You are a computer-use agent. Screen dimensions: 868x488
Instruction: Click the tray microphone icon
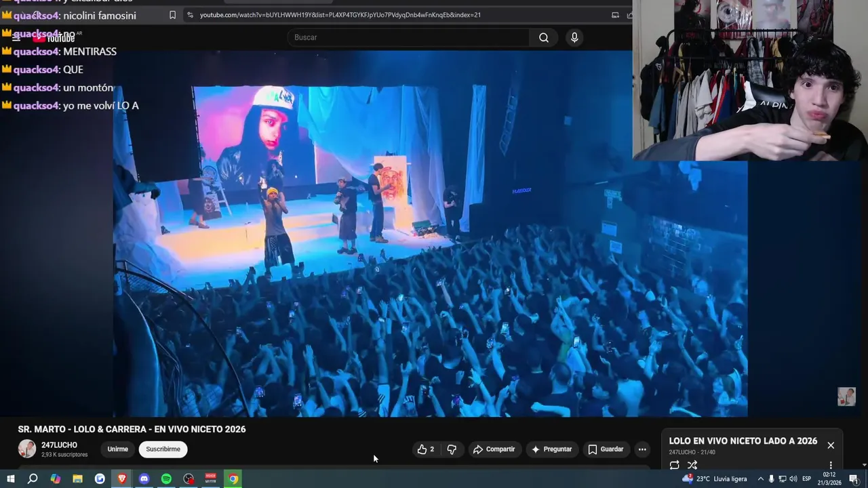point(771,479)
